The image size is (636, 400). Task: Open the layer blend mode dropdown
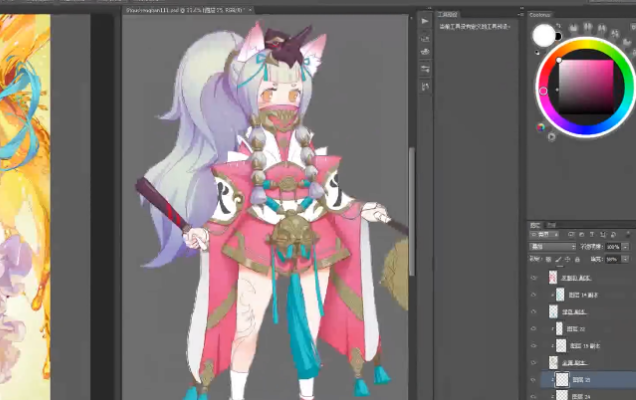[552, 247]
